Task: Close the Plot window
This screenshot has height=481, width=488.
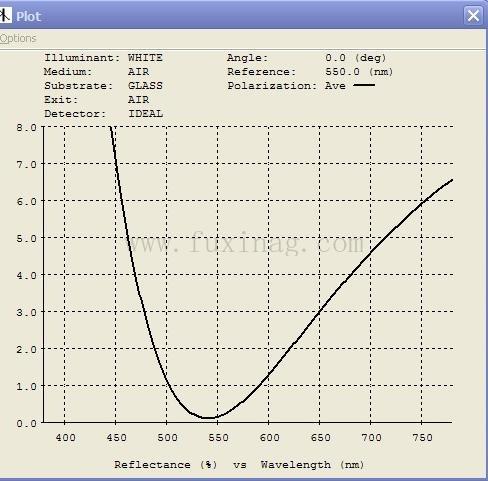Action: tap(473, 15)
